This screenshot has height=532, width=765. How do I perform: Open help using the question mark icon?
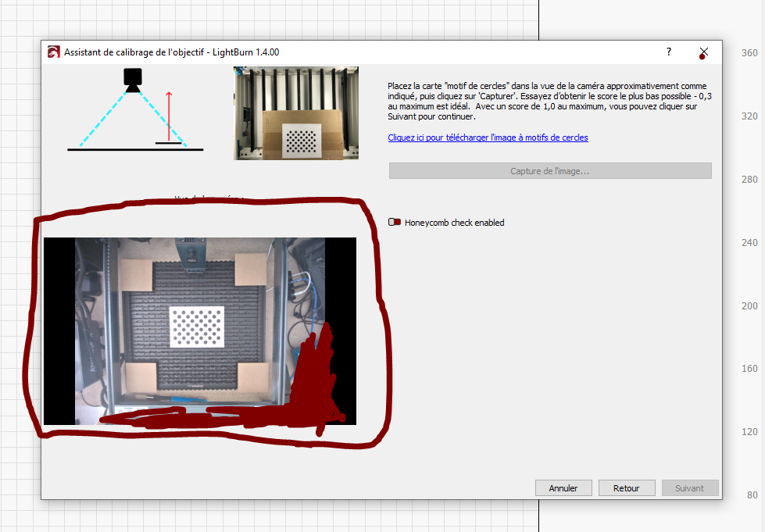tap(668, 52)
